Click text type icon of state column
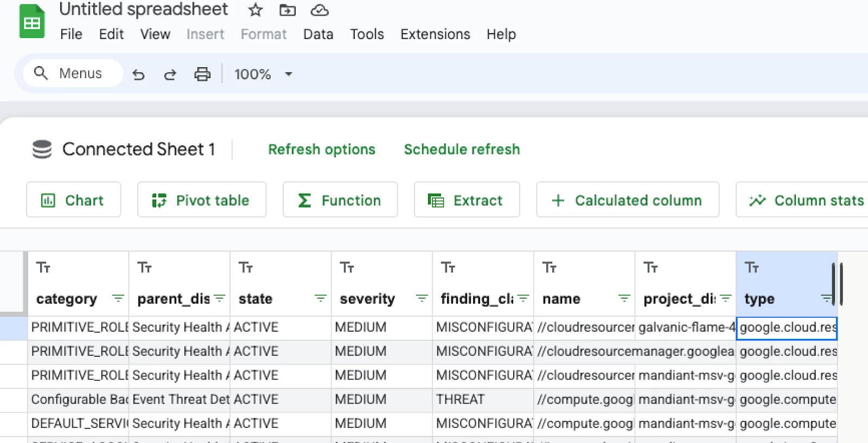The width and height of the screenshot is (868, 443). point(246,267)
